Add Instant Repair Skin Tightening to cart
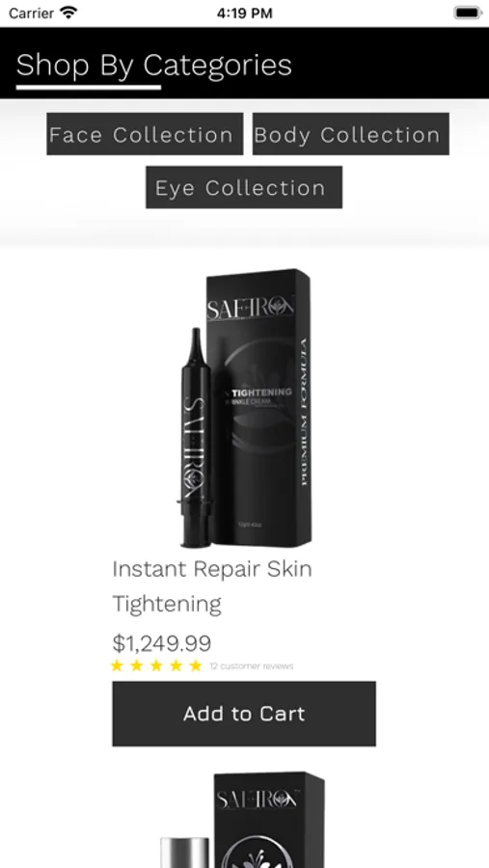The image size is (489, 868). click(244, 714)
